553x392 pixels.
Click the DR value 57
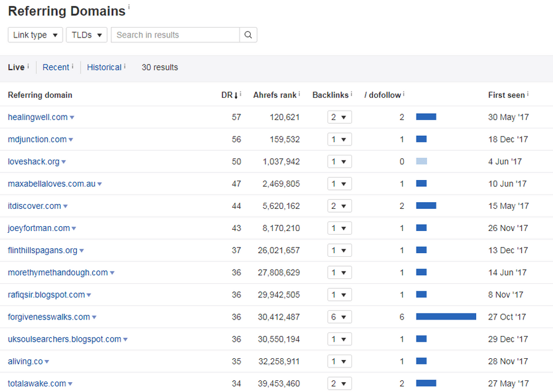[x=237, y=117]
